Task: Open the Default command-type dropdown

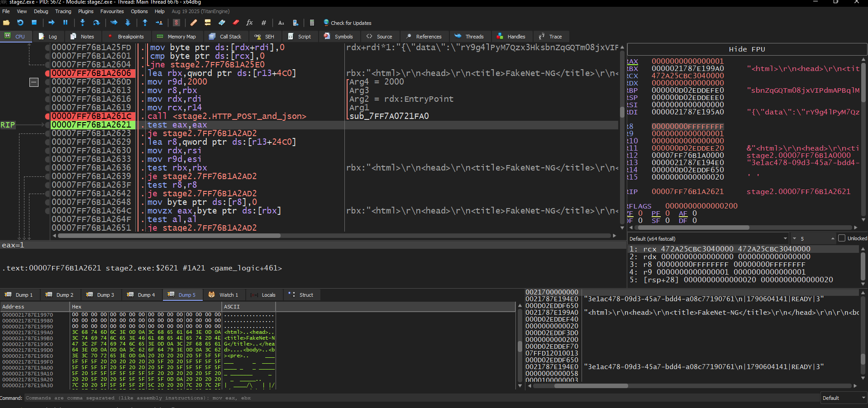Action: (844, 398)
